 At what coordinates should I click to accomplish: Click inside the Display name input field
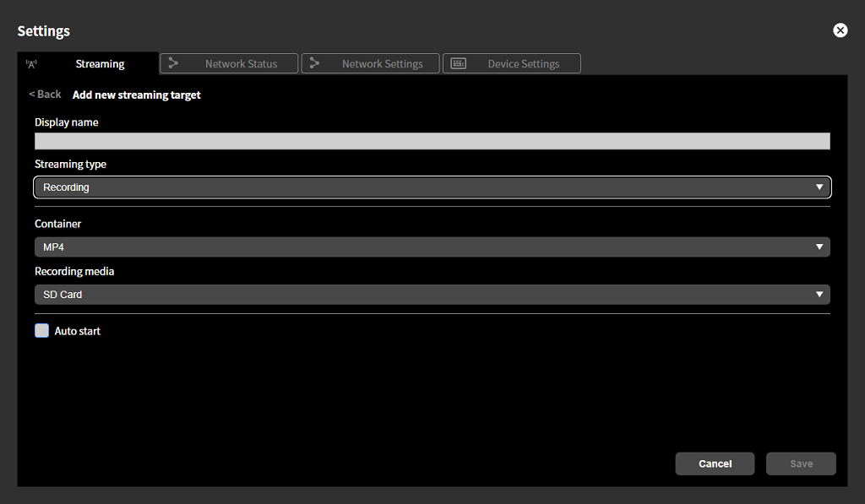(x=432, y=140)
